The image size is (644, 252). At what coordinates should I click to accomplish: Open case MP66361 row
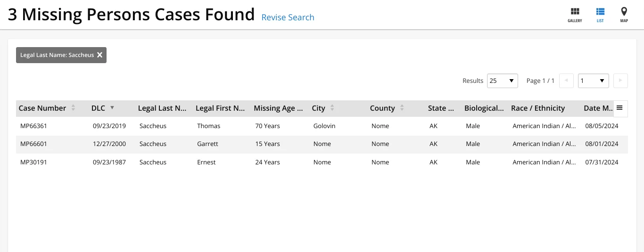point(33,126)
